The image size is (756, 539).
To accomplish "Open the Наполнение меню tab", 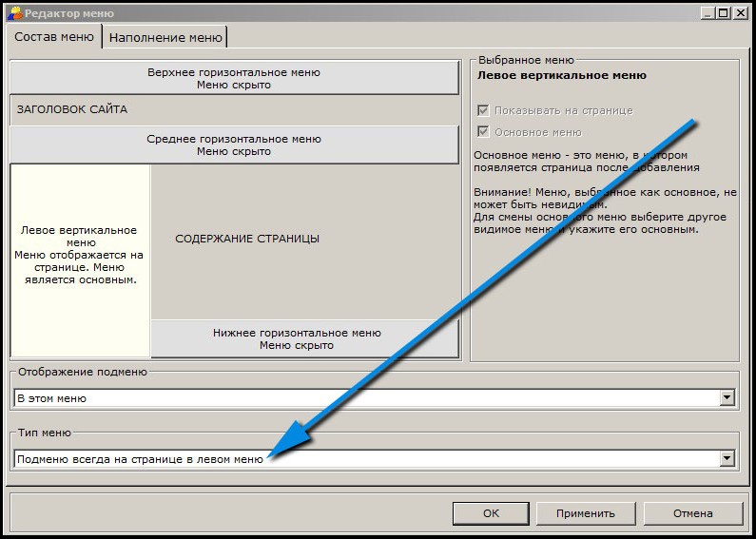I will tap(165, 38).
